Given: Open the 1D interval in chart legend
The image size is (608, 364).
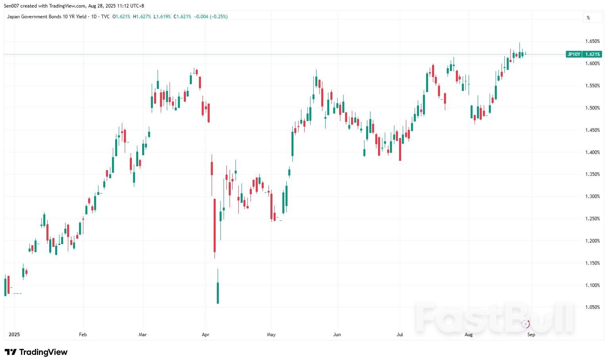Looking at the screenshot, I should point(94,17).
